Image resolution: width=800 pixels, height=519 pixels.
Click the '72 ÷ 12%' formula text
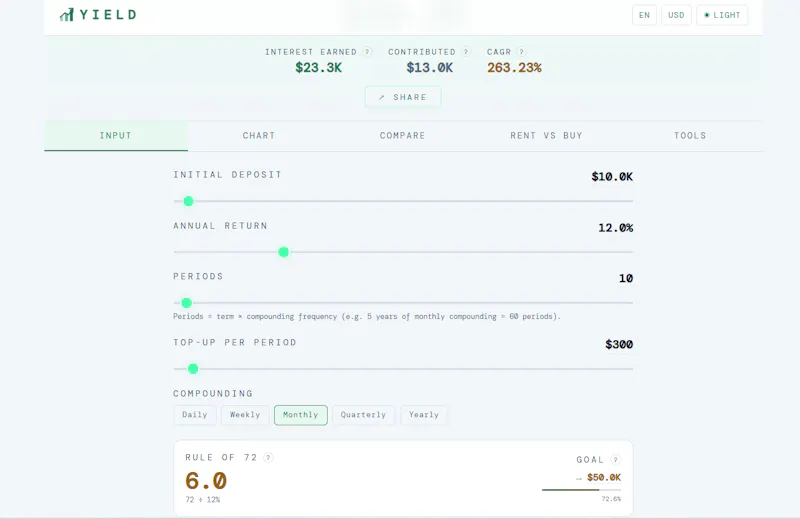click(203, 500)
